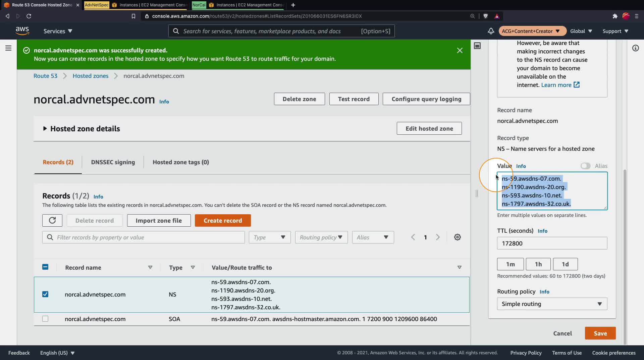This screenshot has height=360, width=644.
Task: Set TTL to 1d preset
Action: point(565,264)
